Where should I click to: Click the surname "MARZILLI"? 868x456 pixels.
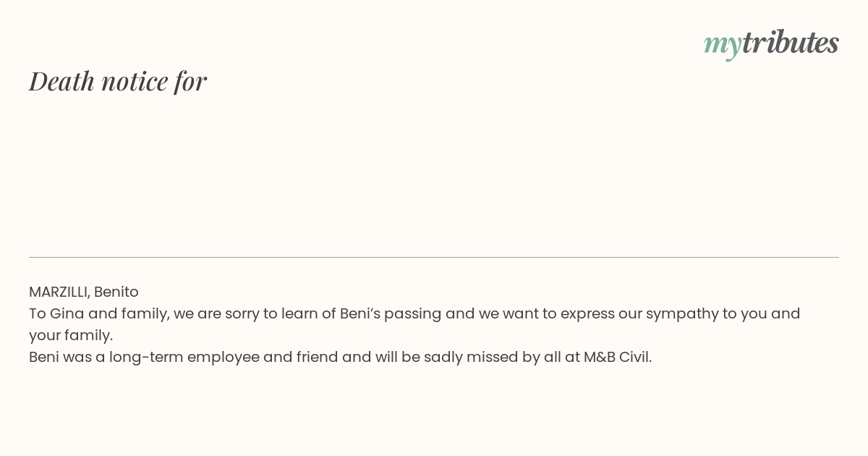tap(59, 292)
